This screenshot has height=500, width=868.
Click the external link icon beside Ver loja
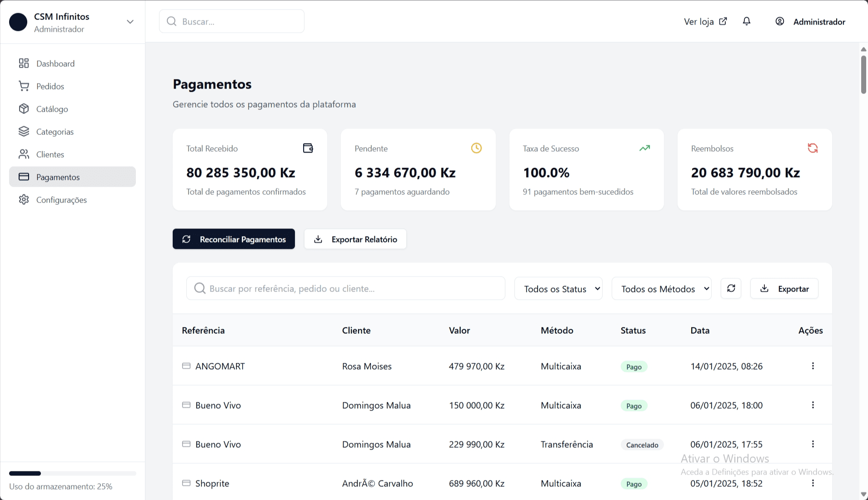(x=723, y=21)
